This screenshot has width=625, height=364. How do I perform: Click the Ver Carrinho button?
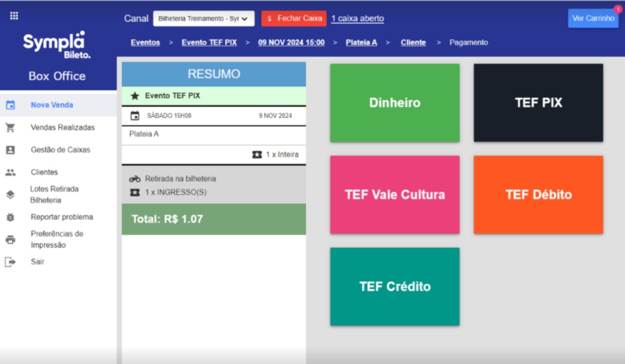pos(593,18)
